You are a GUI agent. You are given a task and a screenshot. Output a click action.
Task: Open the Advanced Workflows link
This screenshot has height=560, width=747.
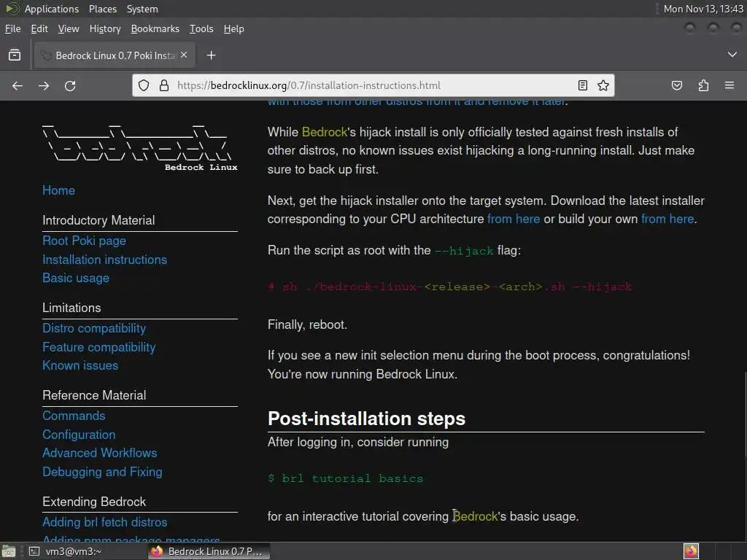click(99, 453)
